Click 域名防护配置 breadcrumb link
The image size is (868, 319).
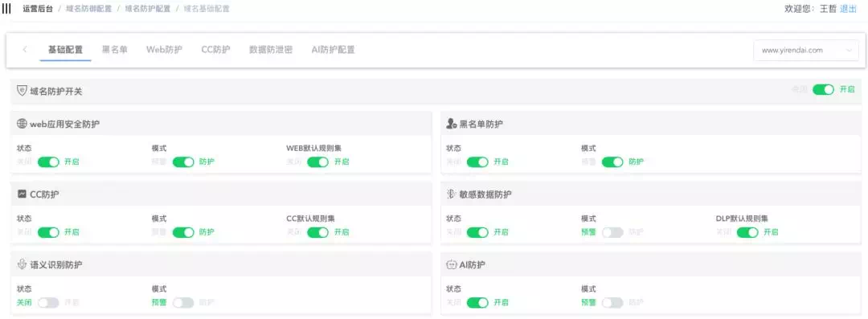(147, 9)
